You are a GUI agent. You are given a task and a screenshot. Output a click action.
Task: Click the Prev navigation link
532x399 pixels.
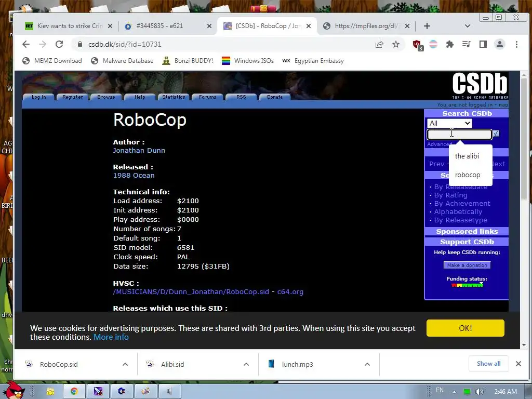pos(436,164)
